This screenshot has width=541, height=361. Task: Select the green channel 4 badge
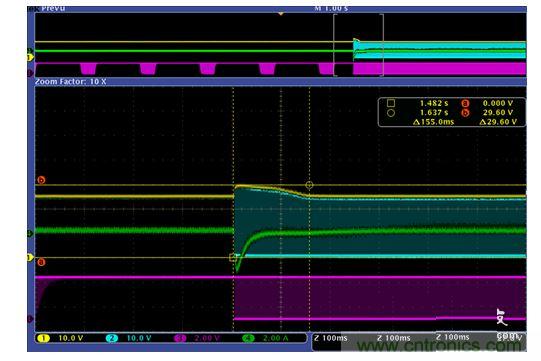pos(248,338)
